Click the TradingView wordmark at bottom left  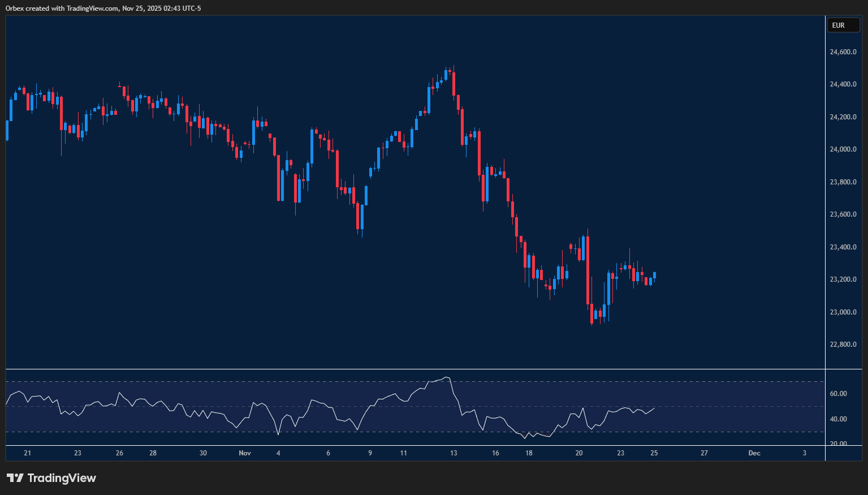(62, 478)
